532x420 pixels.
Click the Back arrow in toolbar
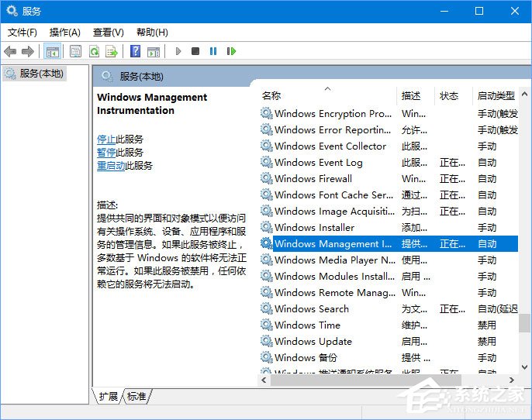[x=10, y=51]
